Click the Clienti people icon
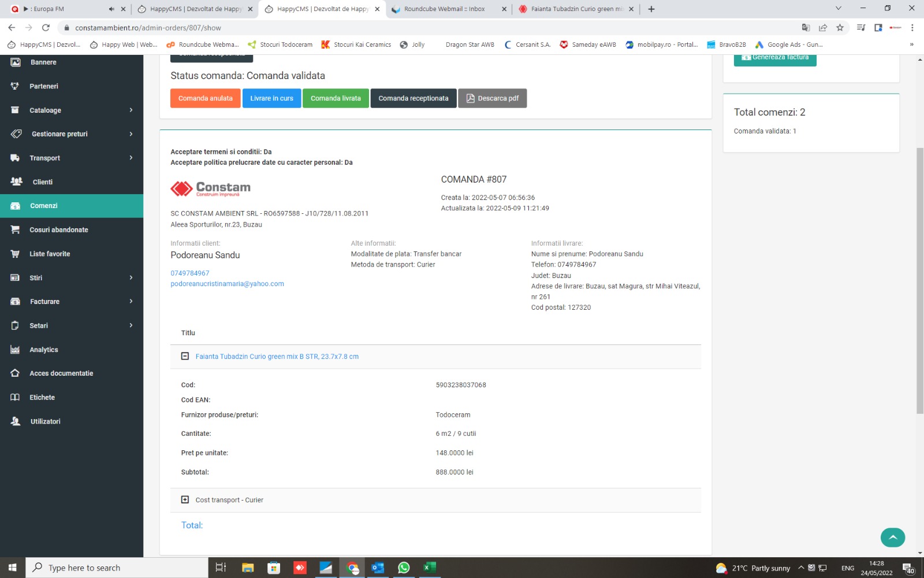924x578 pixels. click(16, 181)
